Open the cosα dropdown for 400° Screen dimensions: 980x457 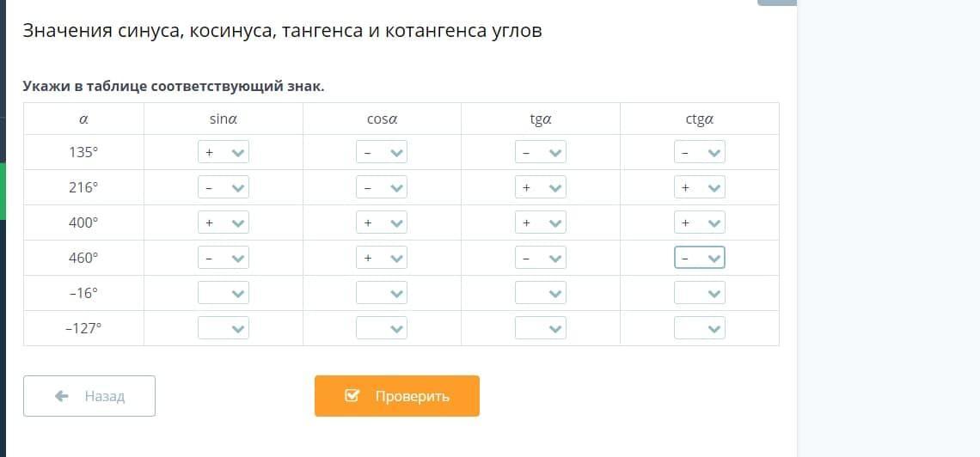click(x=382, y=223)
